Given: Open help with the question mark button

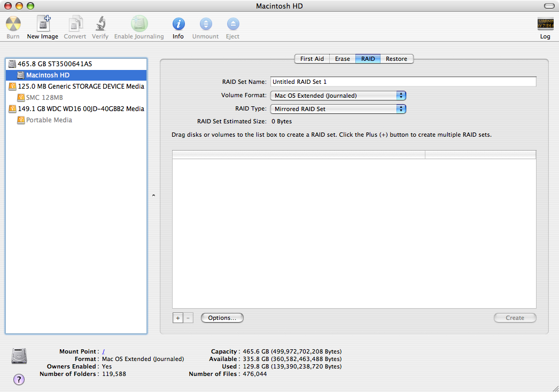Looking at the screenshot, I should [19, 380].
